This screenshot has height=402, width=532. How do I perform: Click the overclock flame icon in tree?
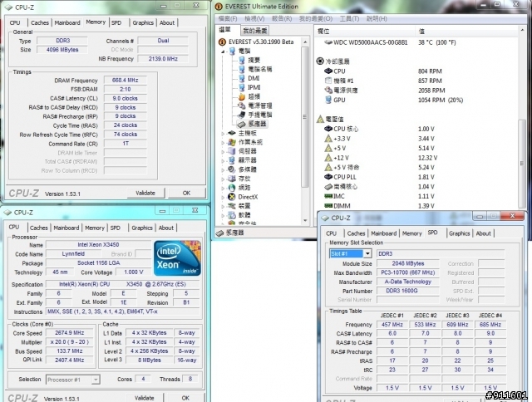point(242,96)
